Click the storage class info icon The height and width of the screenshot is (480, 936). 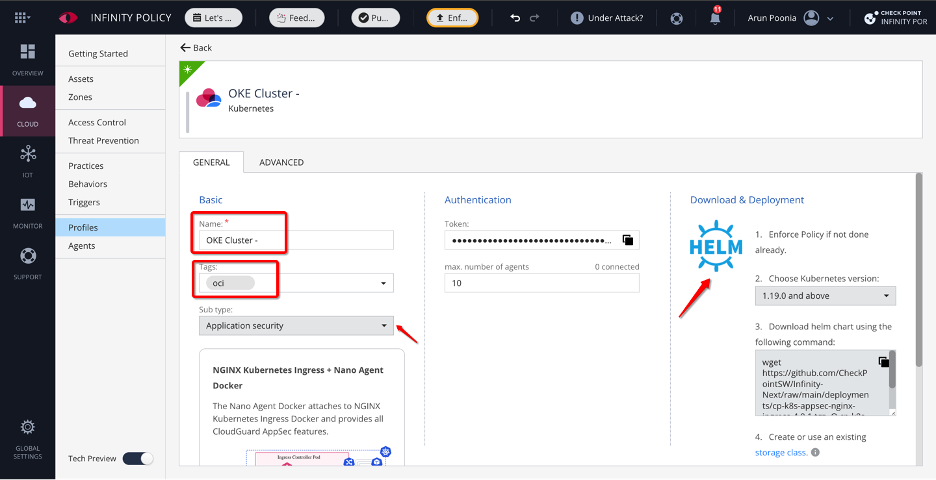click(x=815, y=453)
